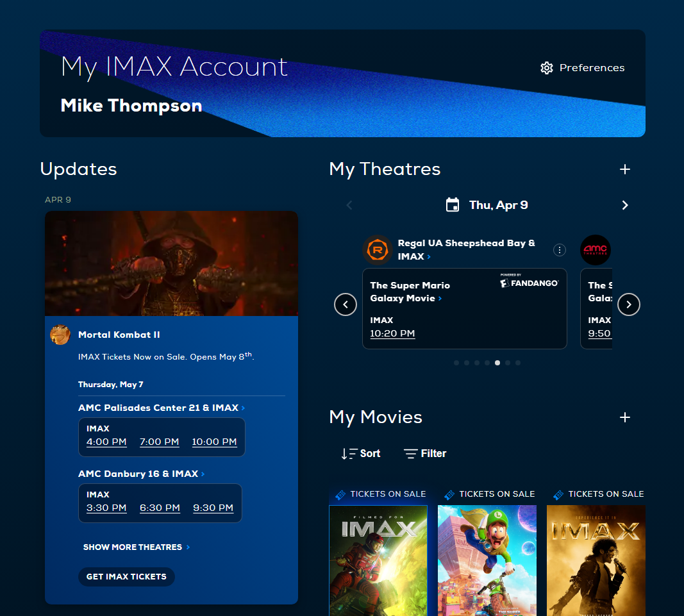
Task: Click ticket icon above Mario poster
Action: point(449,495)
